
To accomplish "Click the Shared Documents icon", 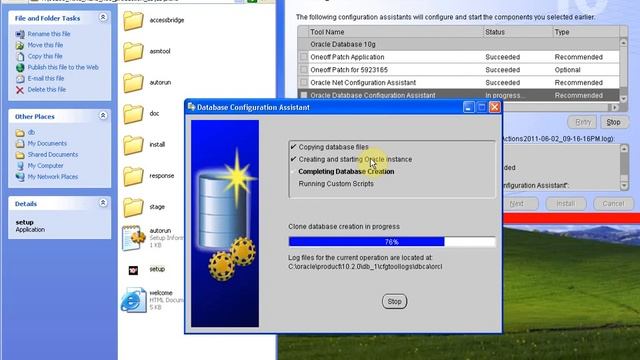I will click(x=20, y=155).
